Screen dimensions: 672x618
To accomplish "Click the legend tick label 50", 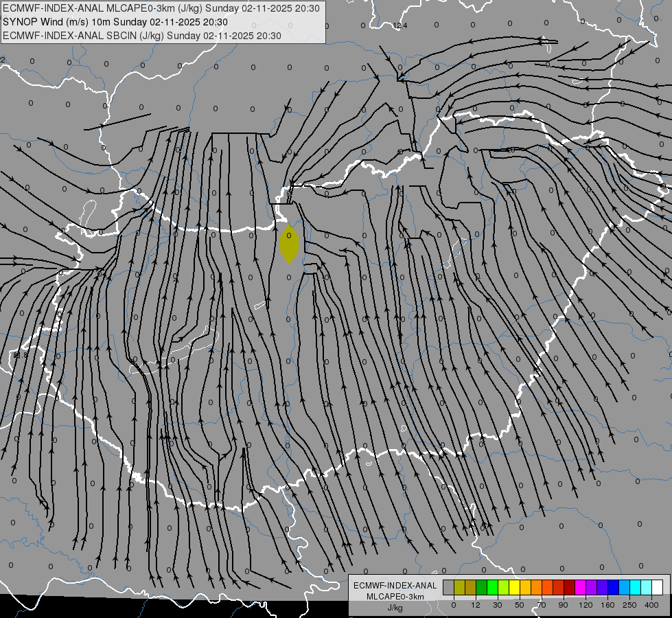I will (x=520, y=605).
